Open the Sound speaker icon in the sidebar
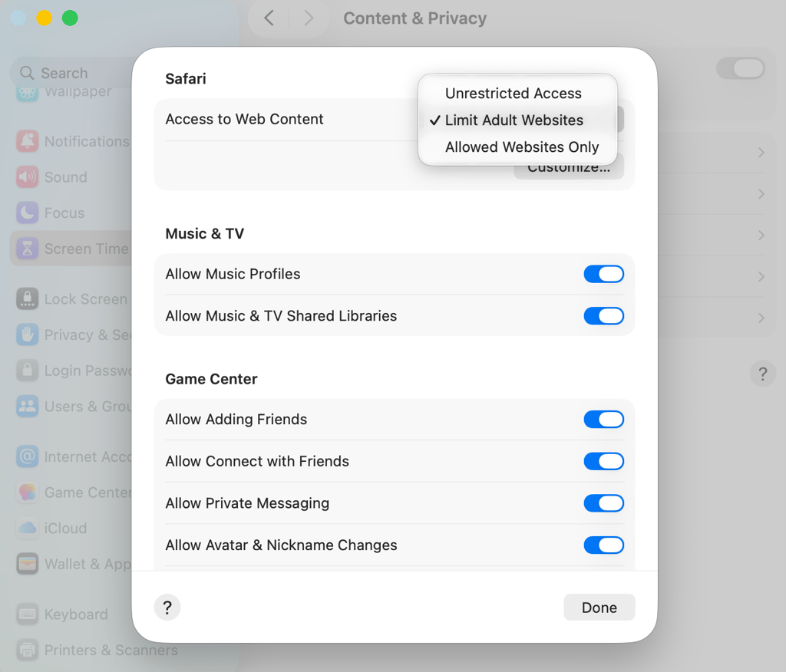This screenshot has height=672, width=786. 27,177
